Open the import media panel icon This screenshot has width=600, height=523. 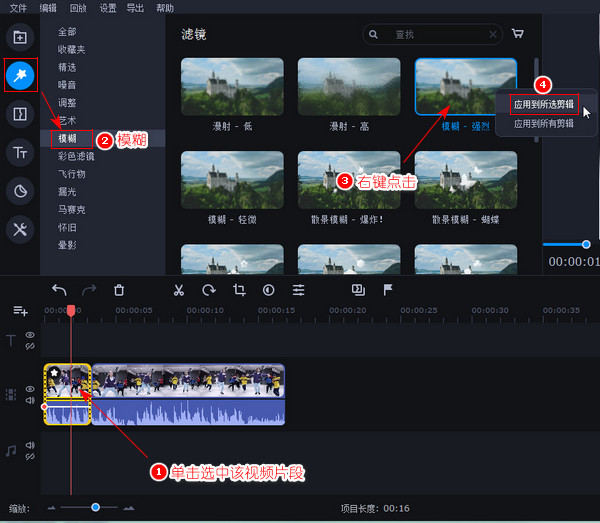click(20, 37)
